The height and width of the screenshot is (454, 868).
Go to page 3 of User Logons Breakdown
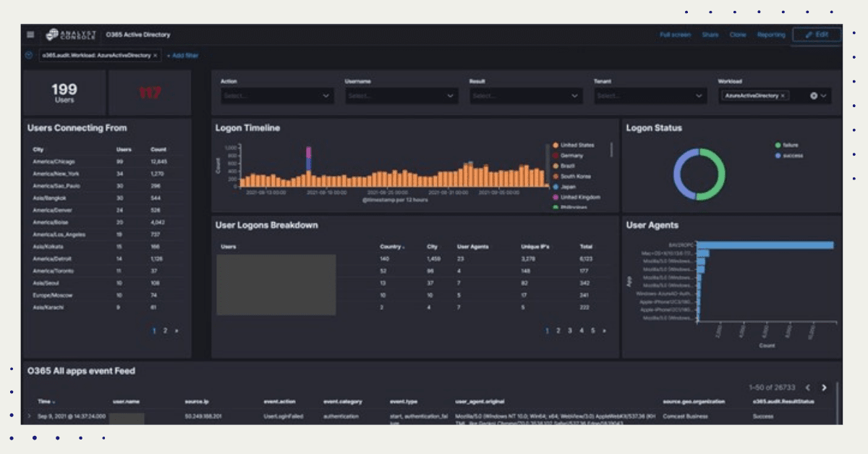click(570, 330)
